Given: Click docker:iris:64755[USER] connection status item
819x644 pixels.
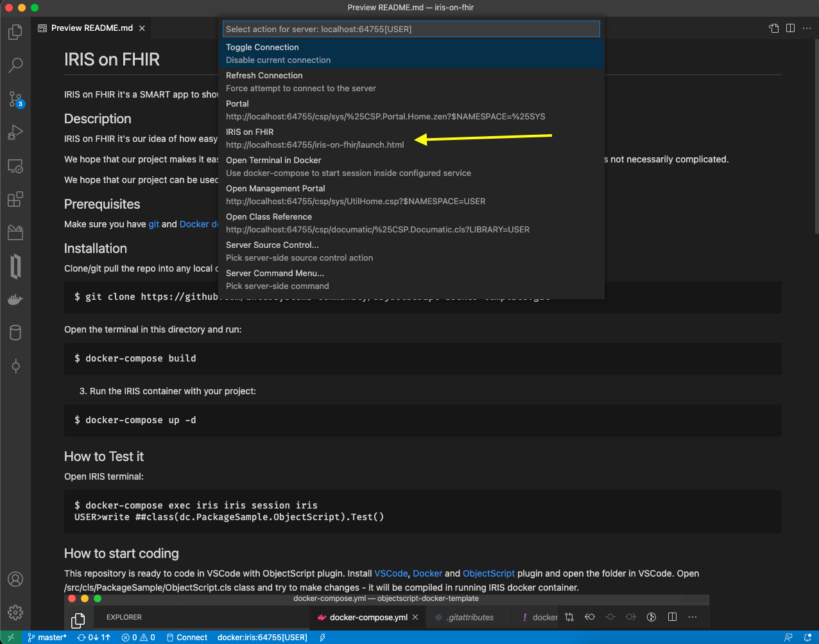Looking at the screenshot, I should [263, 638].
